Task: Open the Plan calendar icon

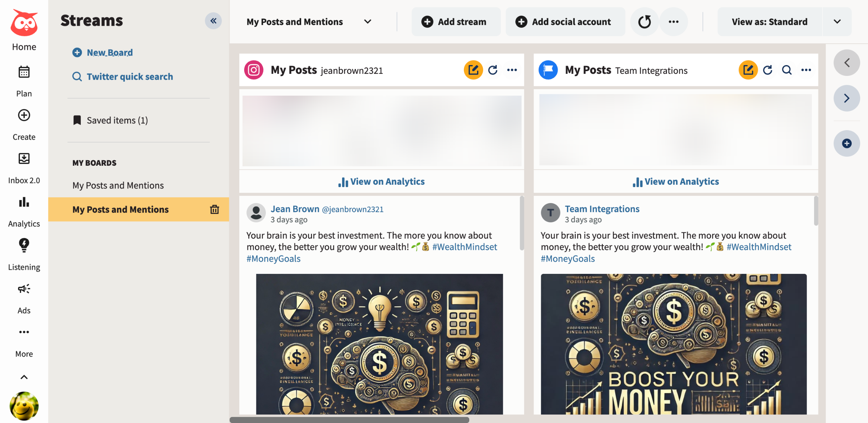Action: (24, 72)
